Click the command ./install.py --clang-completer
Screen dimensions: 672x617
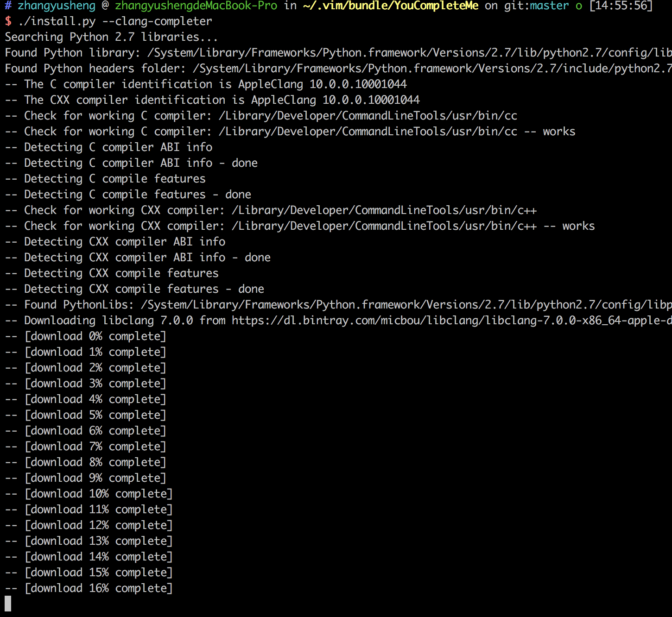click(115, 21)
